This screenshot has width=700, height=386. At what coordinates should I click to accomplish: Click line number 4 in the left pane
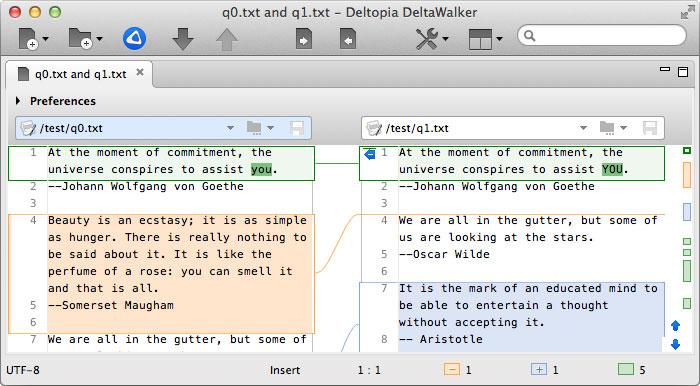(33, 220)
